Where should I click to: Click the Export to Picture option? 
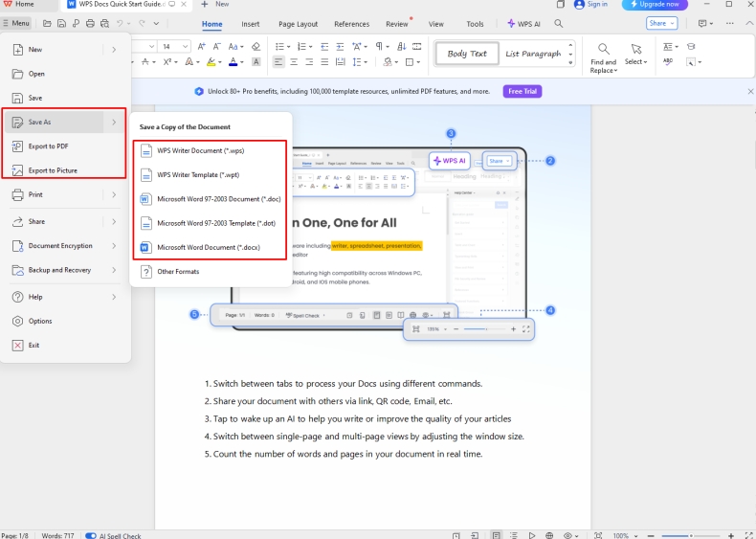tap(53, 170)
